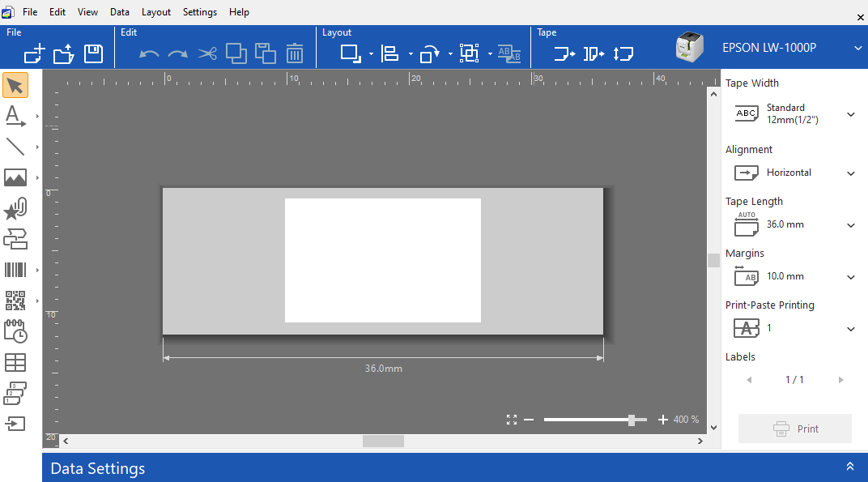This screenshot has height=482, width=868.
Task: Click the tape feed icon
Action: [x=564, y=53]
